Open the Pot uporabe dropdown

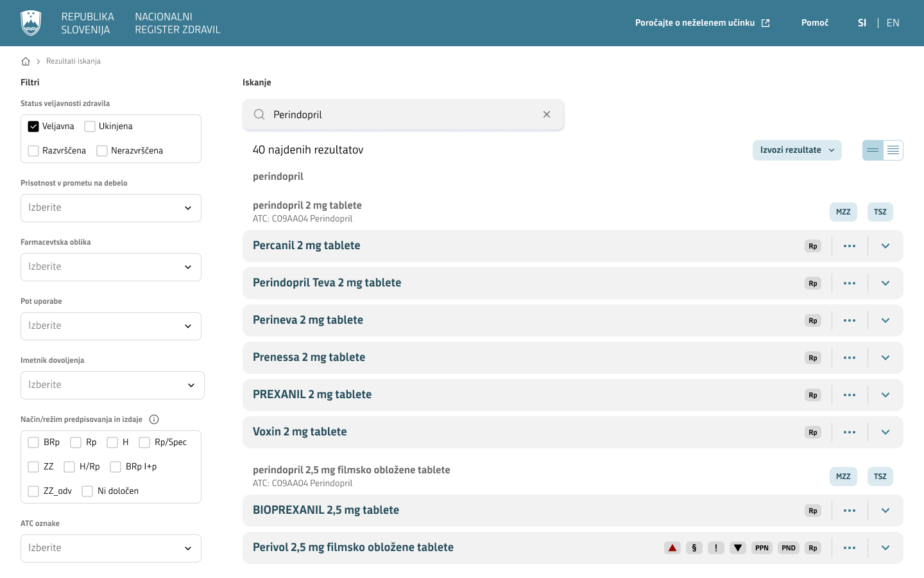click(111, 326)
